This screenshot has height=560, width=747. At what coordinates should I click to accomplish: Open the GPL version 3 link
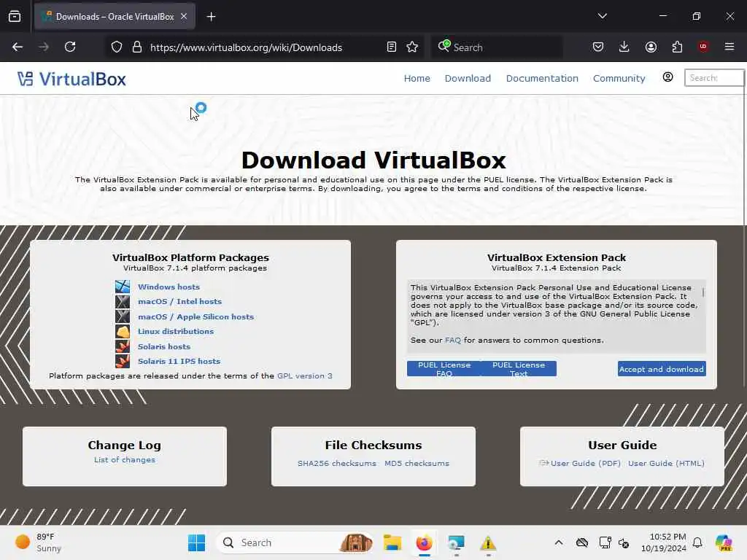305,376
